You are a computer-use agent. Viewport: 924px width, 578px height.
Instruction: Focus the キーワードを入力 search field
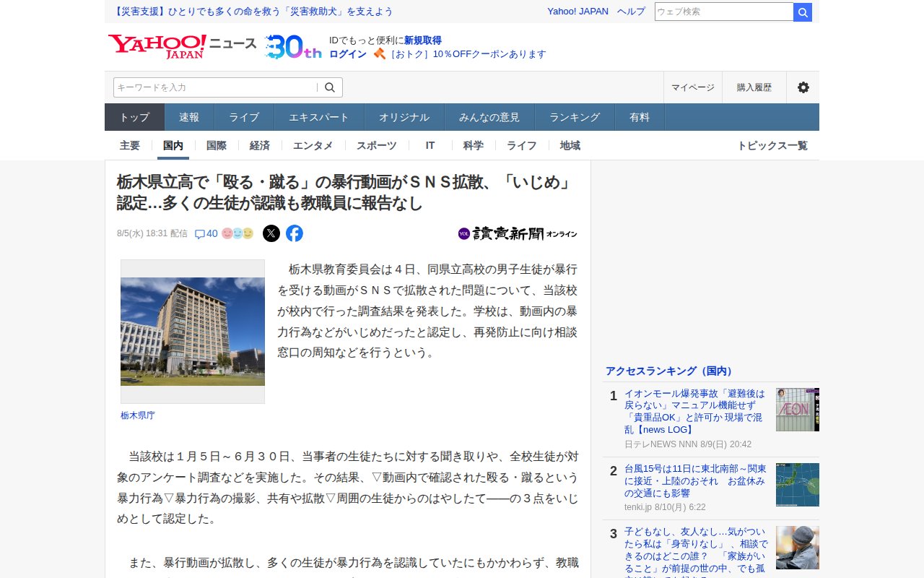[215, 87]
